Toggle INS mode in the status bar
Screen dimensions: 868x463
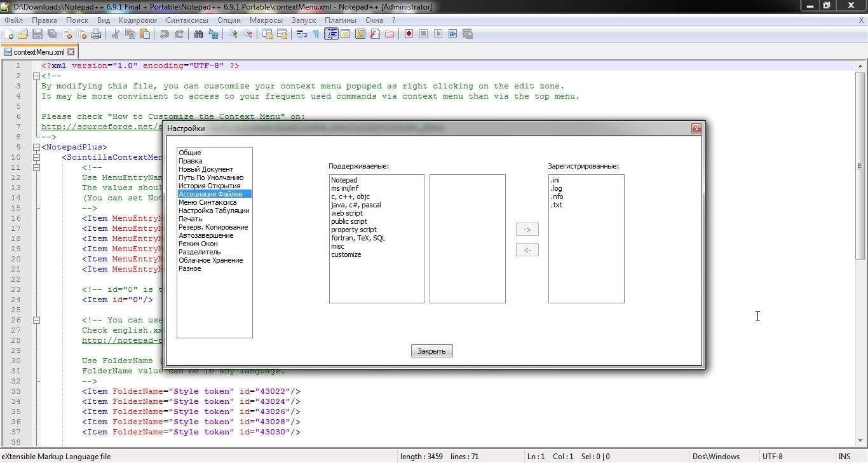(844, 456)
